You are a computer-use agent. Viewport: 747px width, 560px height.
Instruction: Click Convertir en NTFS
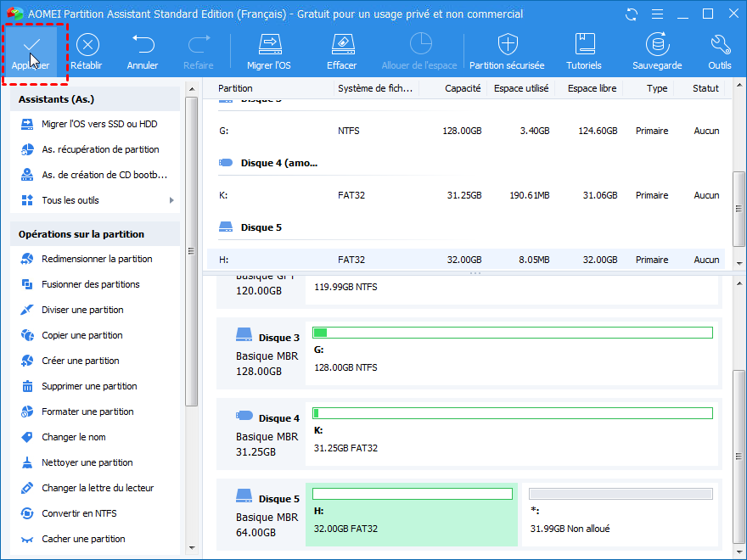[x=79, y=513]
